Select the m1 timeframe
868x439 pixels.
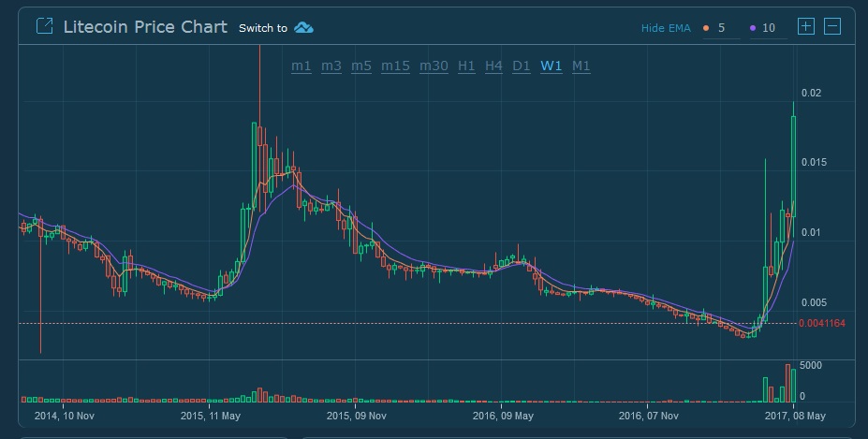pos(302,66)
